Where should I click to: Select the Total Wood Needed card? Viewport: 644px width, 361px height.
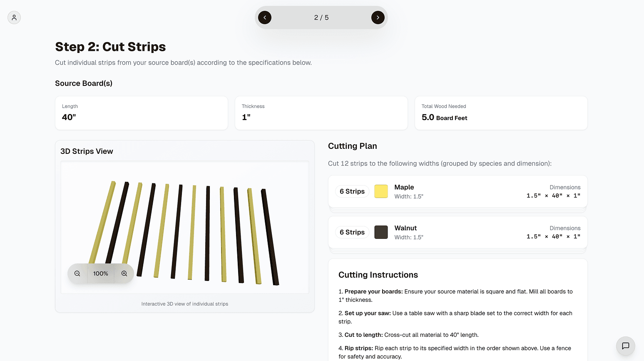point(501,113)
